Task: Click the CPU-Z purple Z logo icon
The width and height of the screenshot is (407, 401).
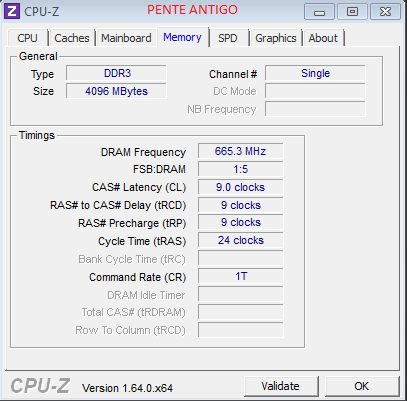Action: (12, 11)
